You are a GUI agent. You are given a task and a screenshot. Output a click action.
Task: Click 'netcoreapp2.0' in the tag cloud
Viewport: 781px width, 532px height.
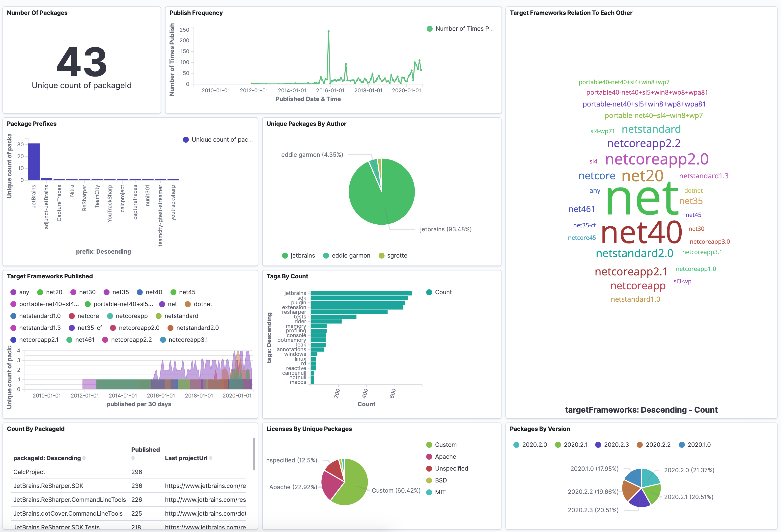point(657,159)
